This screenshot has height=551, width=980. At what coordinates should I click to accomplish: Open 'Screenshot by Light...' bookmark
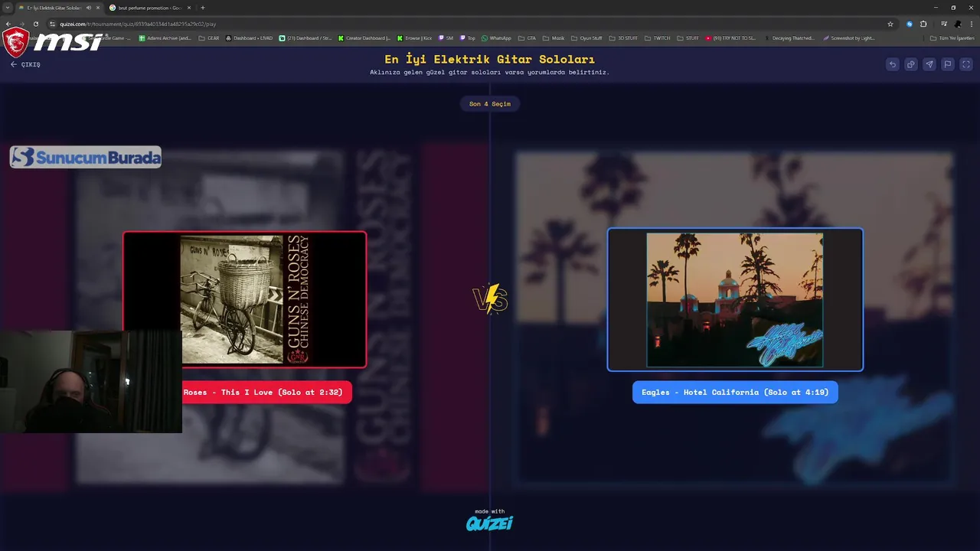pyautogui.click(x=848, y=37)
